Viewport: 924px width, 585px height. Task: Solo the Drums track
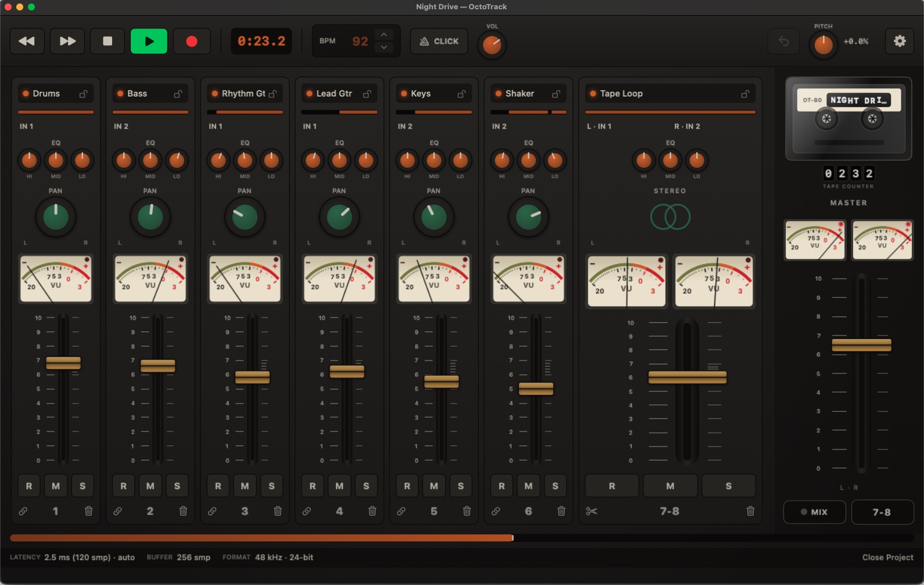[x=83, y=486]
